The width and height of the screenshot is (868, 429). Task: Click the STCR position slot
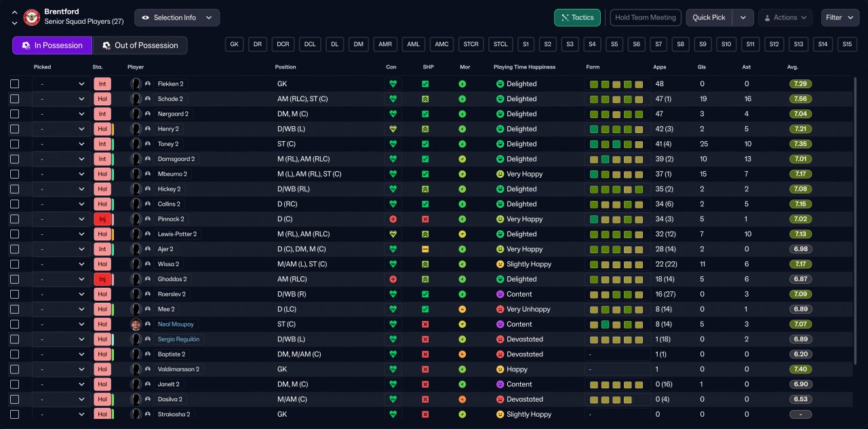pyautogui.click(x=471, y=44)
